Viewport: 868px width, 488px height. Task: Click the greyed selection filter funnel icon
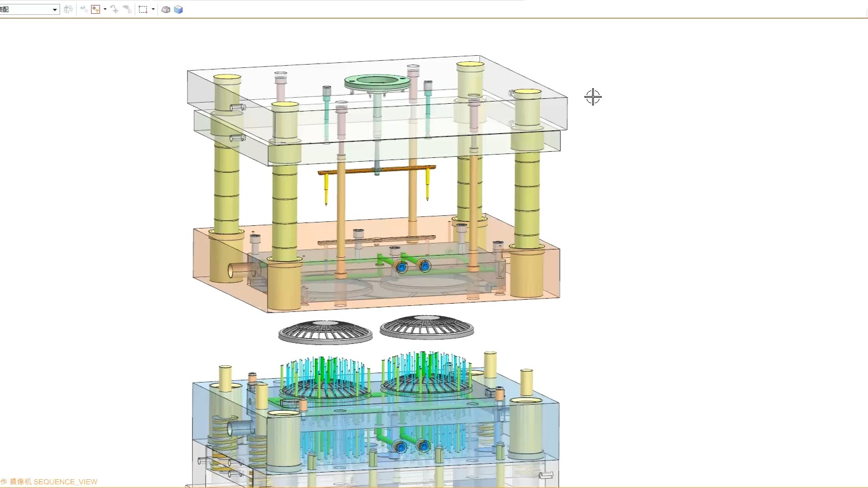[x=84, y=9]
